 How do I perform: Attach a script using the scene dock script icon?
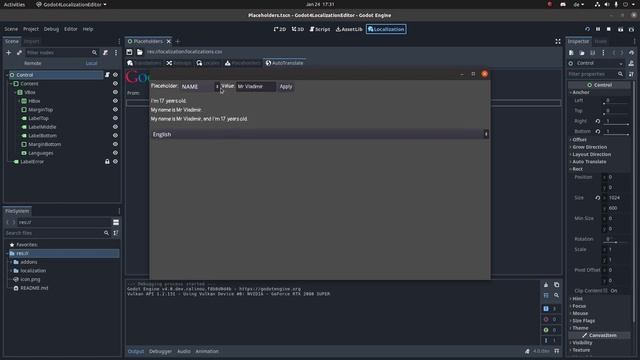click(106, 53)
